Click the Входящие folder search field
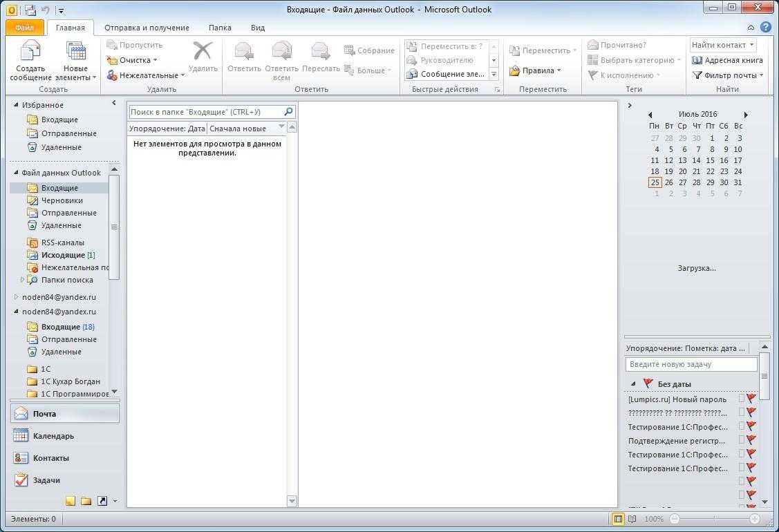This screenshot has height=532, width=779. coord(205,111)
